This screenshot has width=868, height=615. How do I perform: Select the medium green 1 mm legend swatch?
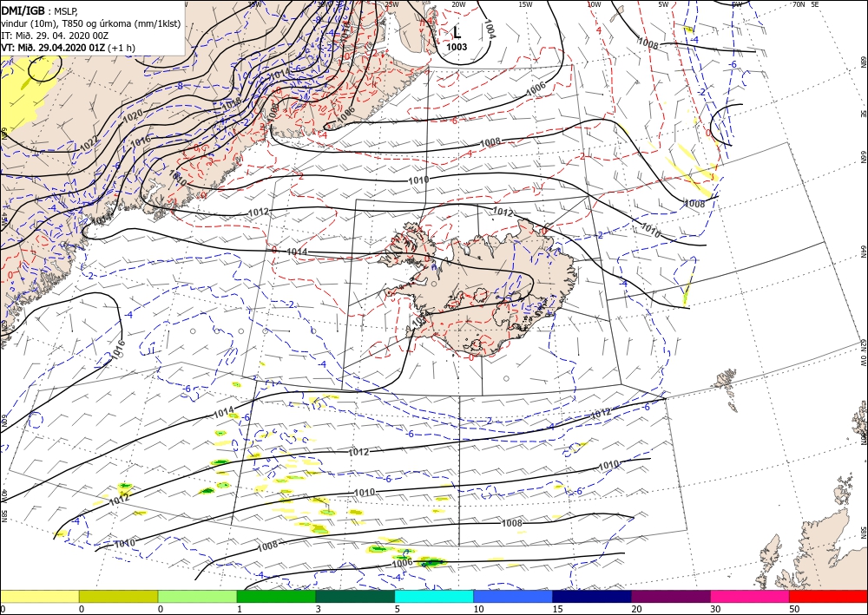click(276, 596)
